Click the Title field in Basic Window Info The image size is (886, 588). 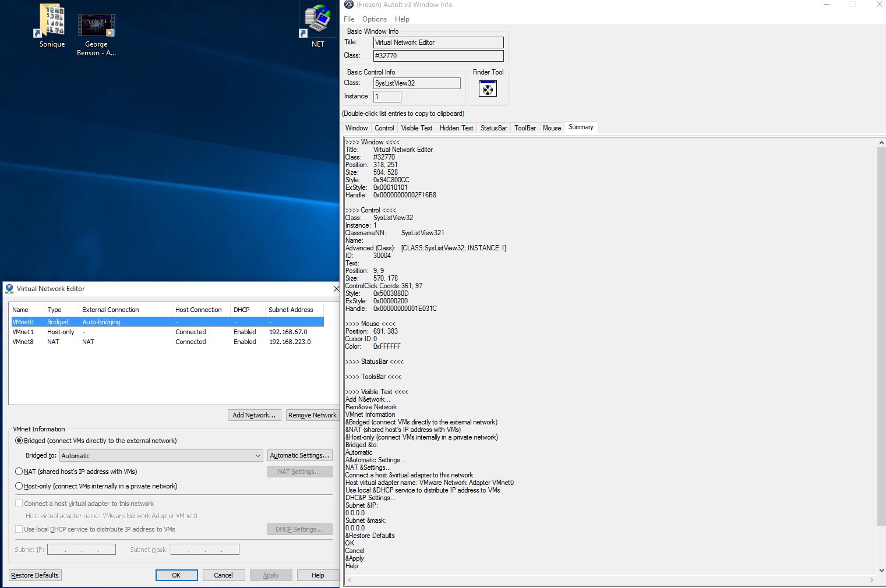(439, 42)
